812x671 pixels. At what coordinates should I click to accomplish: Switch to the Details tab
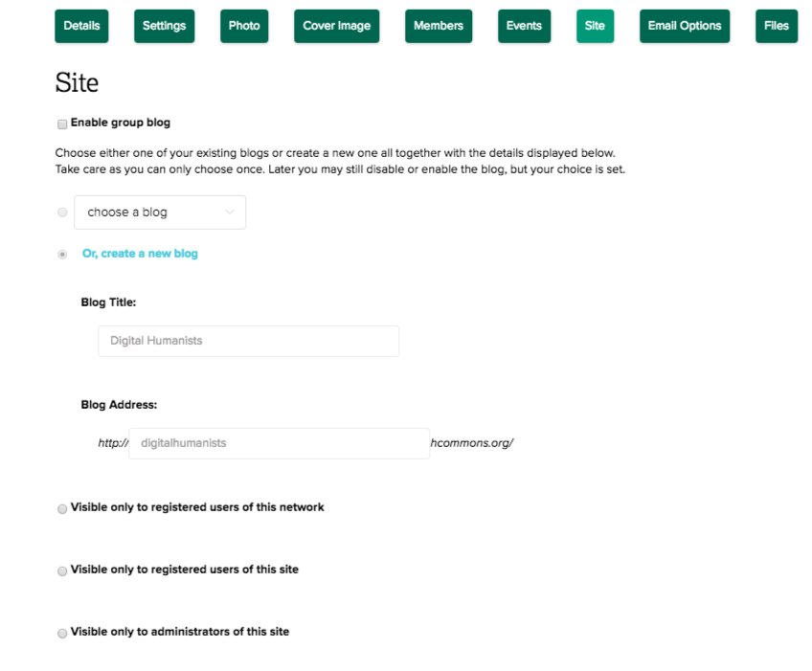point(81,26)
